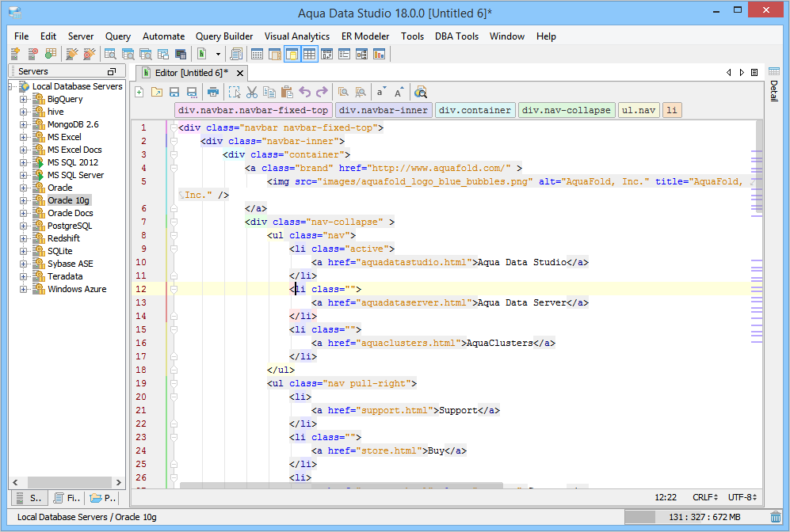Click the convert to lowercase 'a' icon
Viewport: 790px width, 532px height.
[381, 92]
